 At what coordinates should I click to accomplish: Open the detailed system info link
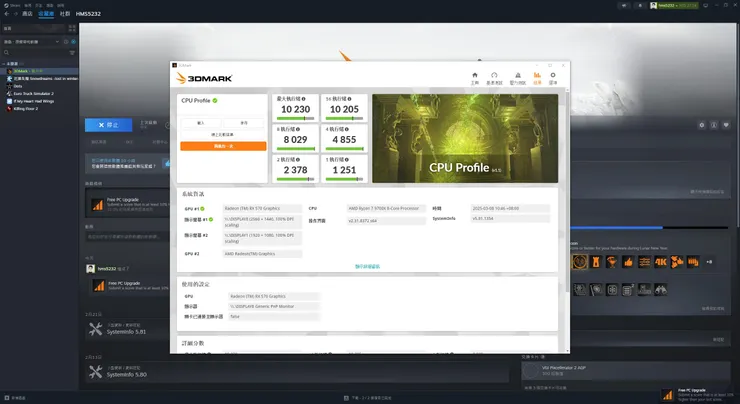coord(367,267)
